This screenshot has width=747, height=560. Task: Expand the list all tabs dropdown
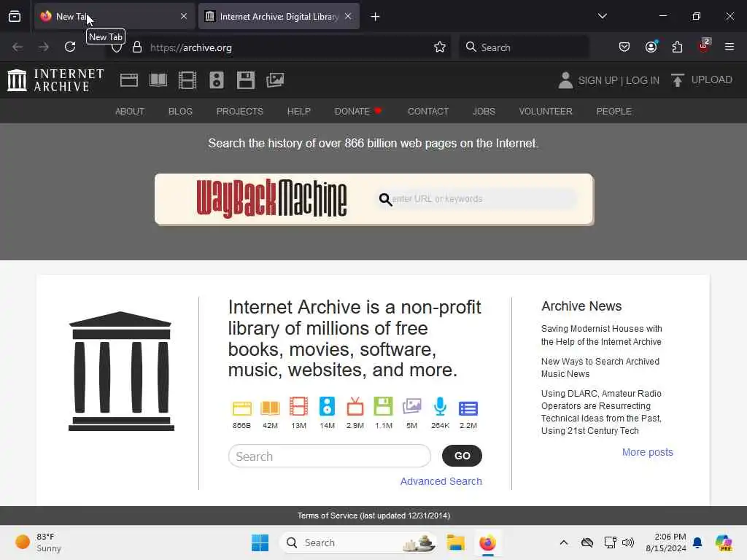point(602,17)
